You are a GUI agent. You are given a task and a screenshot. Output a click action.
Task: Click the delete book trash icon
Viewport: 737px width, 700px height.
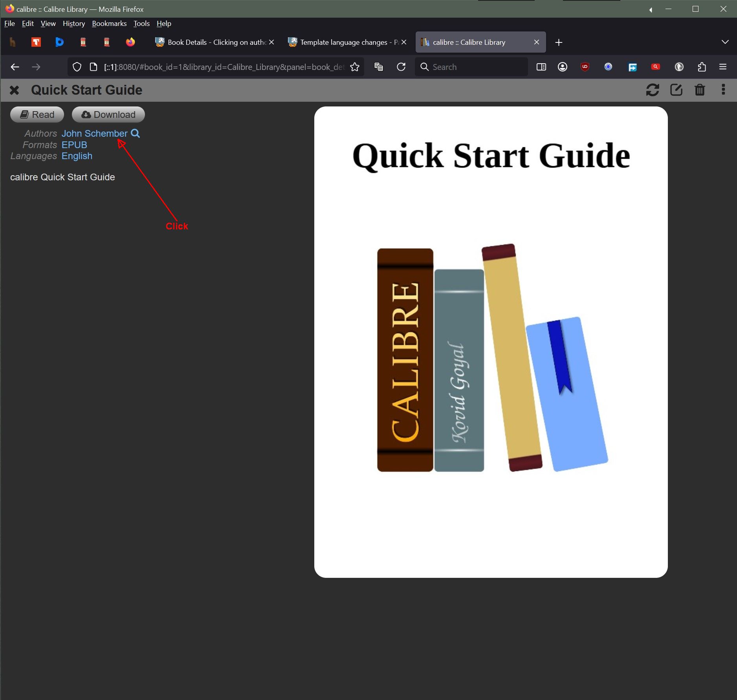click(x=700, y=90)
